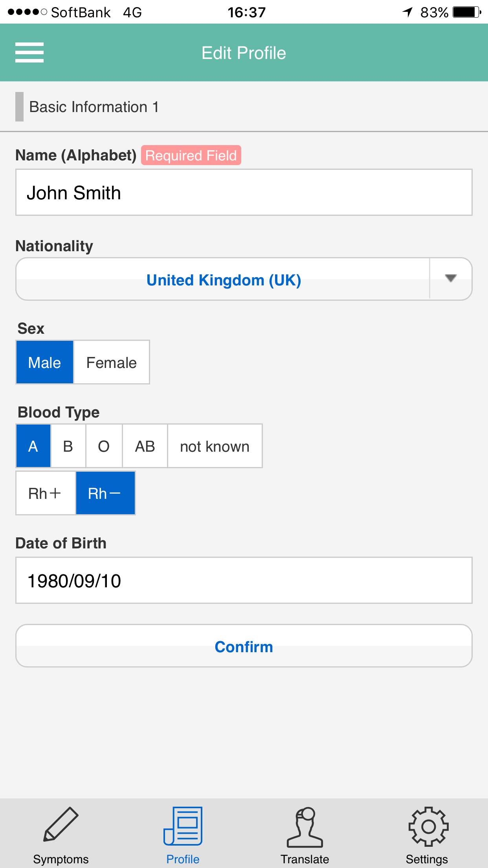Edit the John Smith name field
Viewport: 488px width, 868px height.
(244, 192)
